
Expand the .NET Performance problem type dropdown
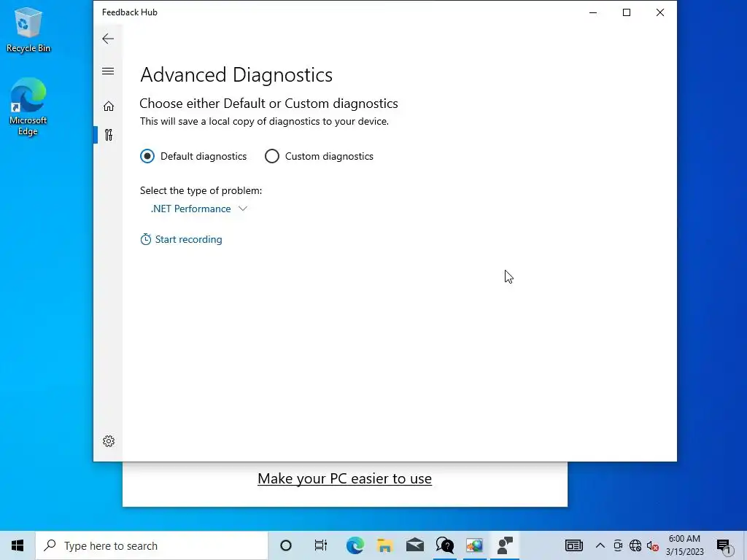pos(198,209)
